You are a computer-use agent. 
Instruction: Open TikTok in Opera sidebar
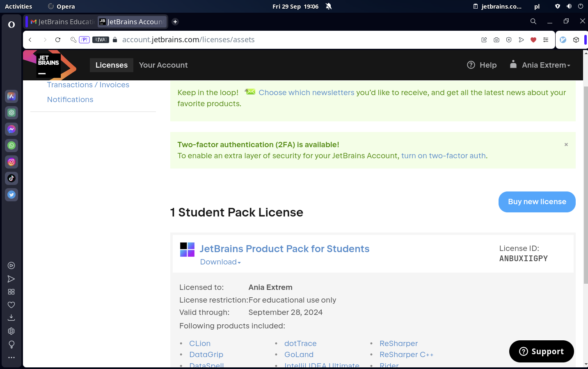[11, 178]
